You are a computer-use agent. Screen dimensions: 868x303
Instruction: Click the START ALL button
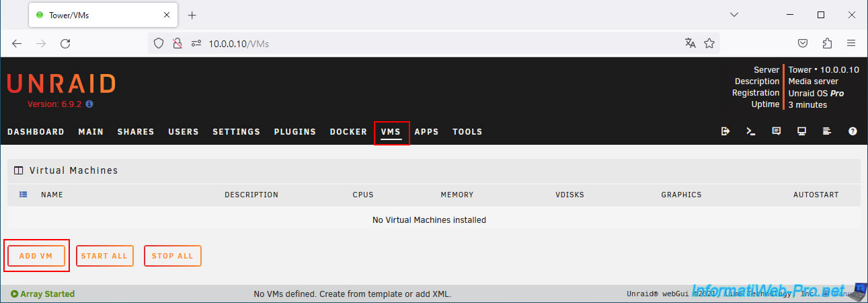[x=105, y=256]
